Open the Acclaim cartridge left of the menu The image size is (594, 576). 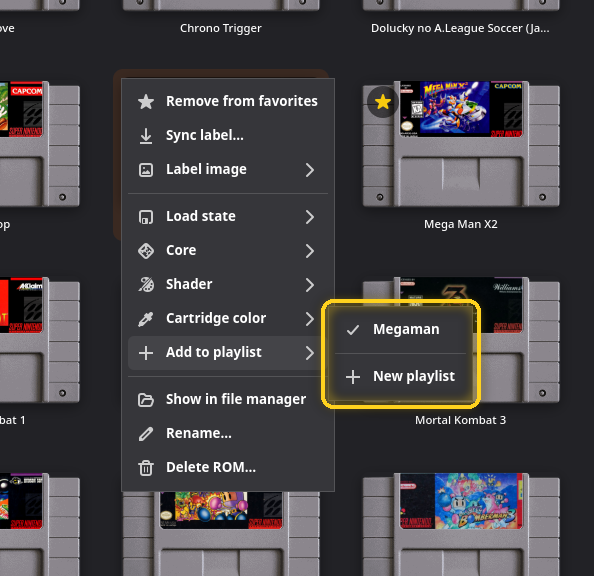point(40,340)
